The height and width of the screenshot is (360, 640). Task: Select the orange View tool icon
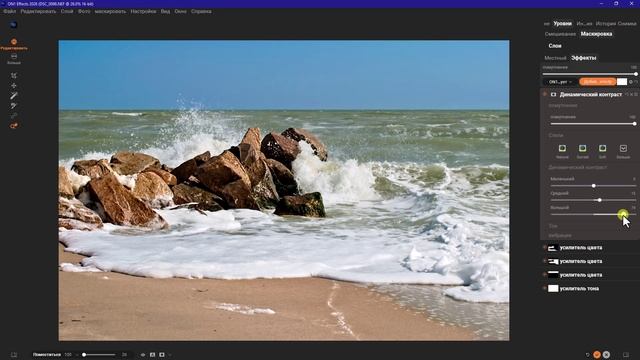point(14,126)
